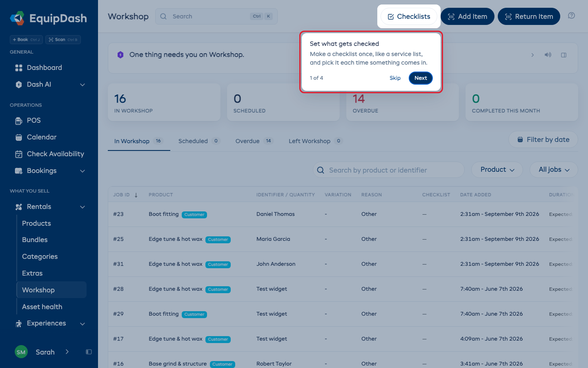Open Products in the sidebar
588x368 pixels.
[x=51, y=223]
